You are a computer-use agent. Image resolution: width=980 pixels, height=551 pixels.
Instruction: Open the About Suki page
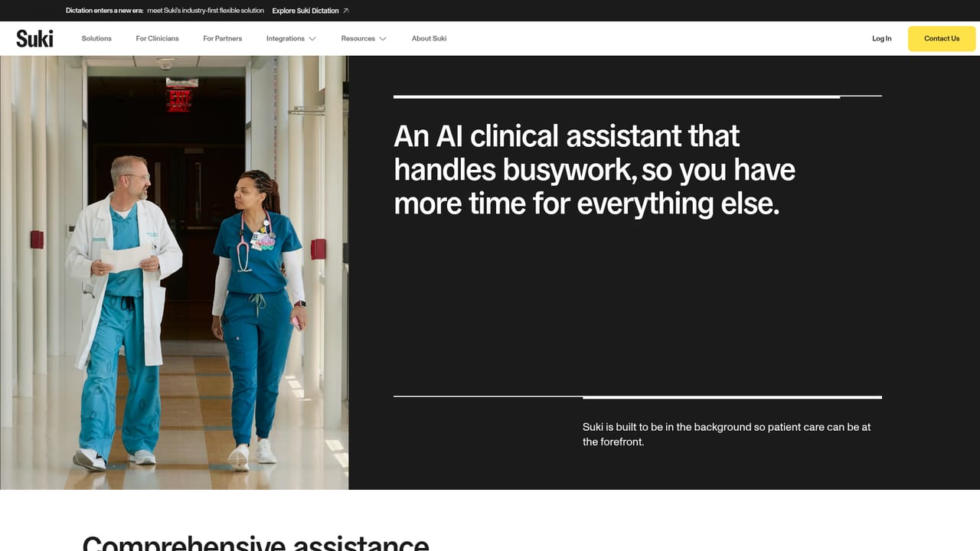[429, 38]
